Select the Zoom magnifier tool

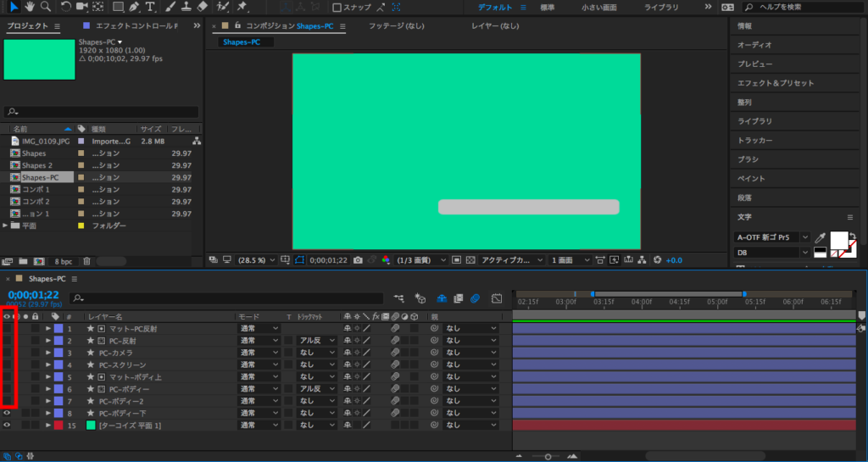coord(46,7)
